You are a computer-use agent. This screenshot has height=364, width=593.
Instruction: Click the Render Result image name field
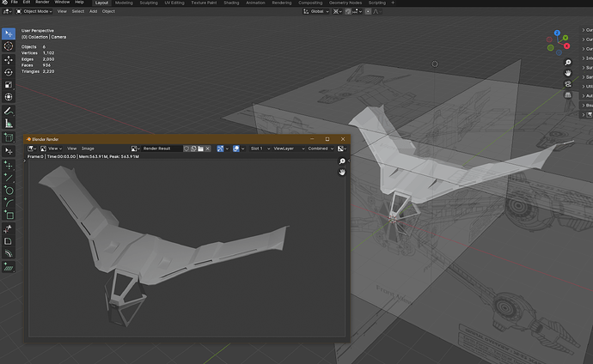162,149
